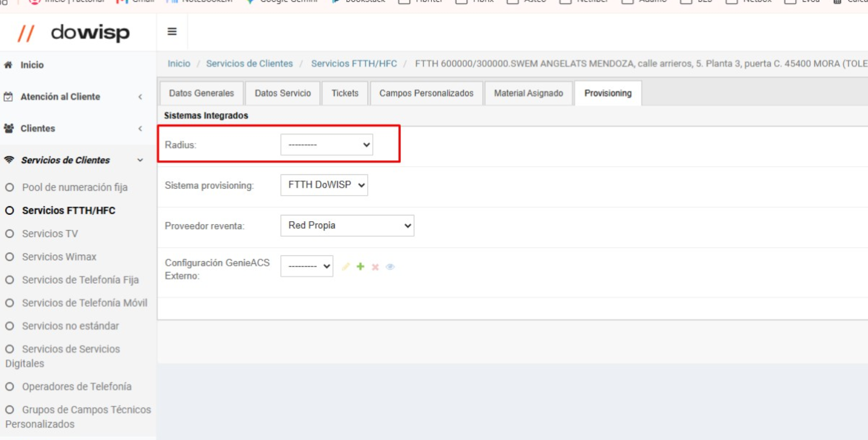Click the Servicios de Clientes breadcrumb link

click(250, 64)
